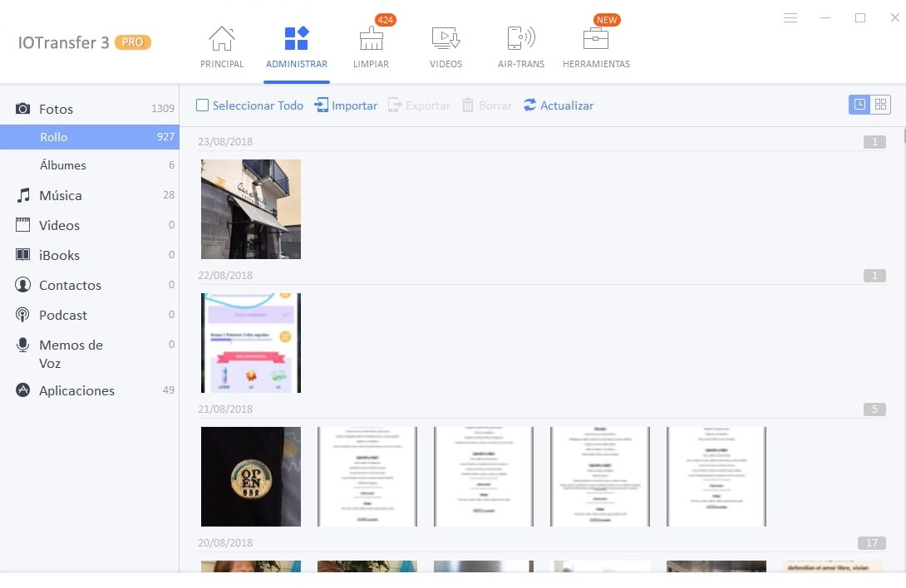The width and height of the screenshot is (906, 588).
Task: Open Álbumes in the sidebar
Action: pyautogui.click(x=90, y=165)
